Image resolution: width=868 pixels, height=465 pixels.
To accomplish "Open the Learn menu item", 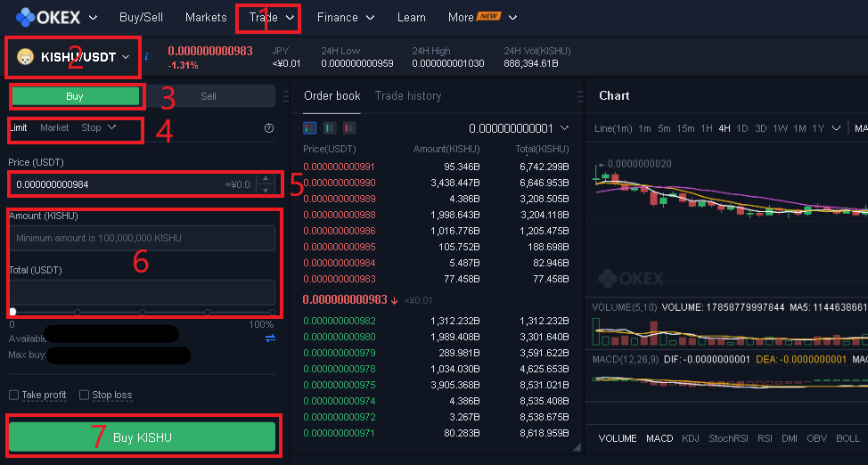I will 412,18.
